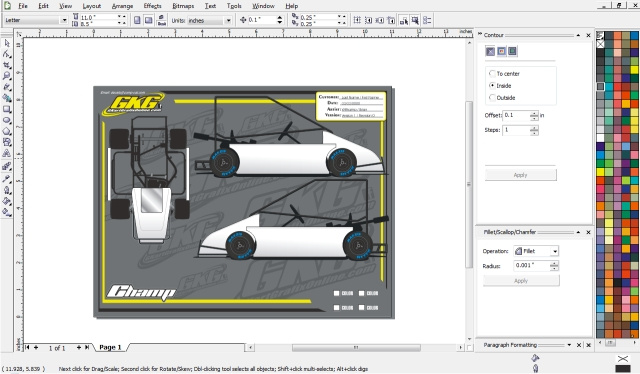Image resolution: width=640 pixels, height=374 pixels.
Task: Select the Text tool in toolbox
Action: tap(7, 154)
